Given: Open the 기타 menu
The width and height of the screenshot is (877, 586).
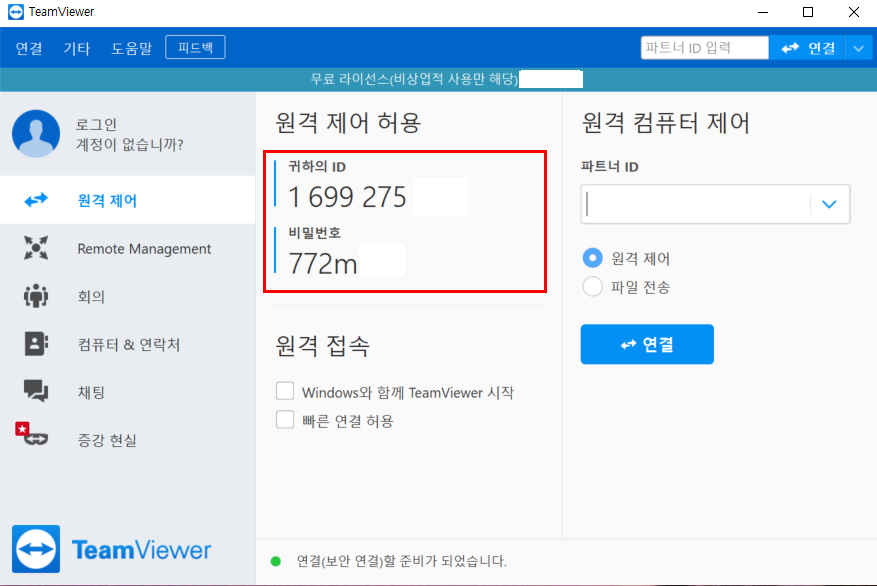Looking at the screenshot, I should tap(77, 48).
